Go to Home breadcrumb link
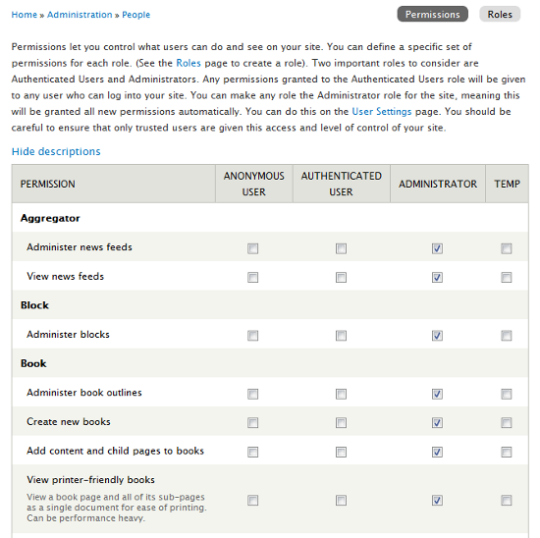Image resolution: width=540 pixels, height=538 pixels. point(24,15)
